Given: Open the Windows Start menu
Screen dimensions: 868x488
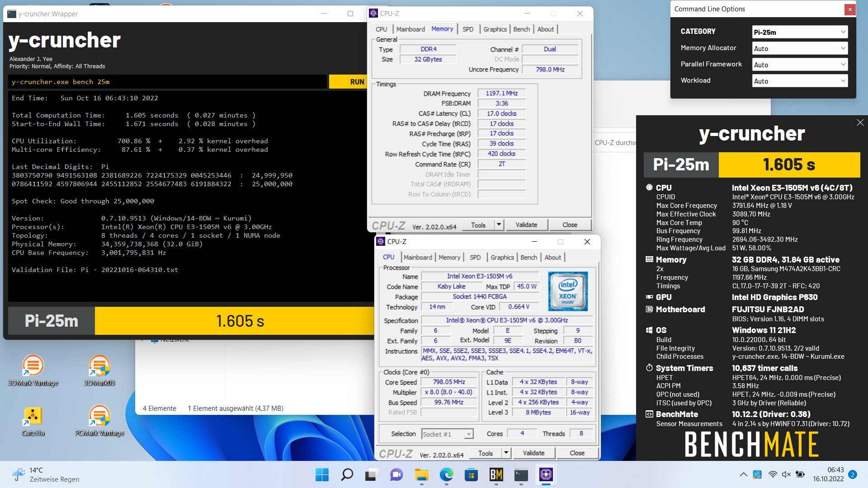Looking at the screenshot, I should tap(322, 474).
